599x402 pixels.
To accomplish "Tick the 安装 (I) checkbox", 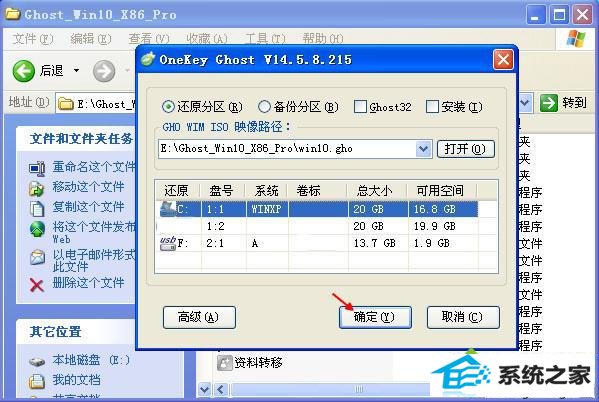I will point(432,107).
